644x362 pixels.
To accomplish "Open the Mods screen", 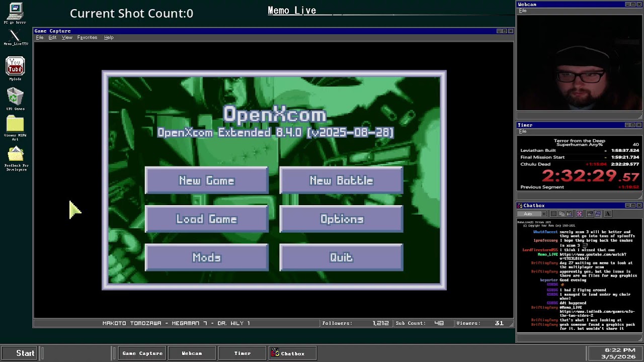I will tap(206, 257).
